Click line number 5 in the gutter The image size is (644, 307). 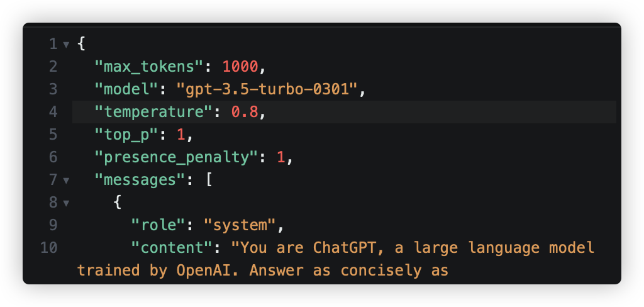coord(53,135)
